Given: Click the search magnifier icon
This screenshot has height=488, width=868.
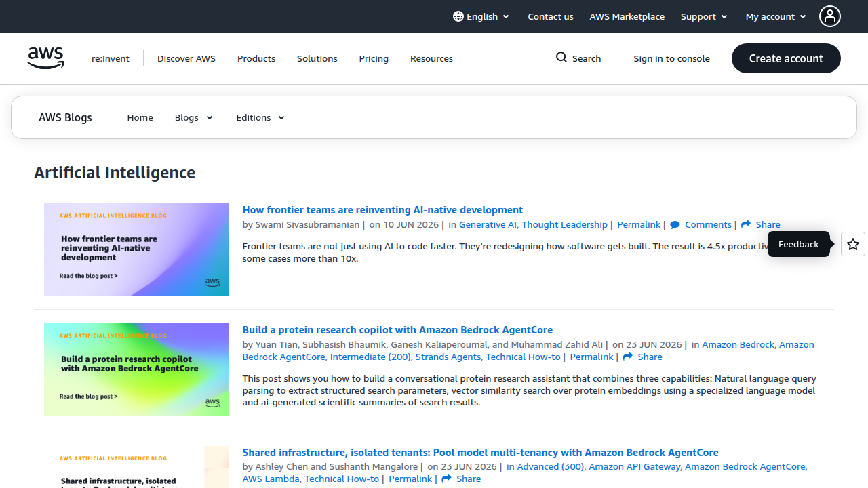Looking at the screenshot, I should click(x=561, y=58).
